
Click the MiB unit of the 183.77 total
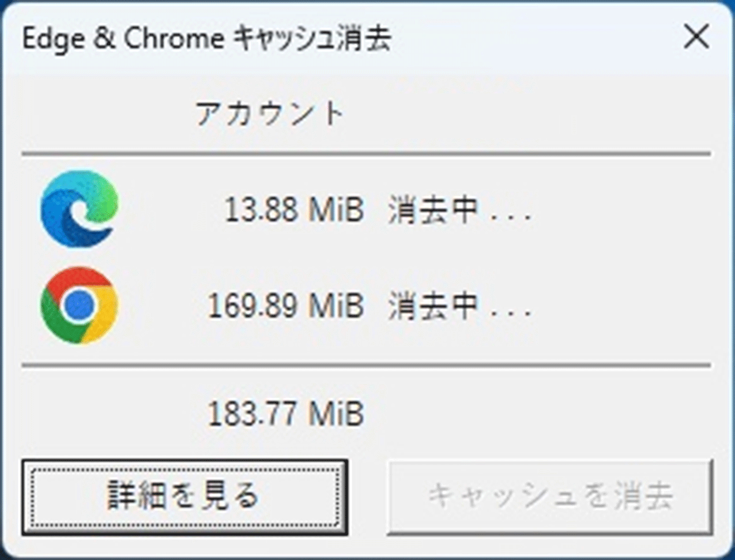tap(336, 414)
